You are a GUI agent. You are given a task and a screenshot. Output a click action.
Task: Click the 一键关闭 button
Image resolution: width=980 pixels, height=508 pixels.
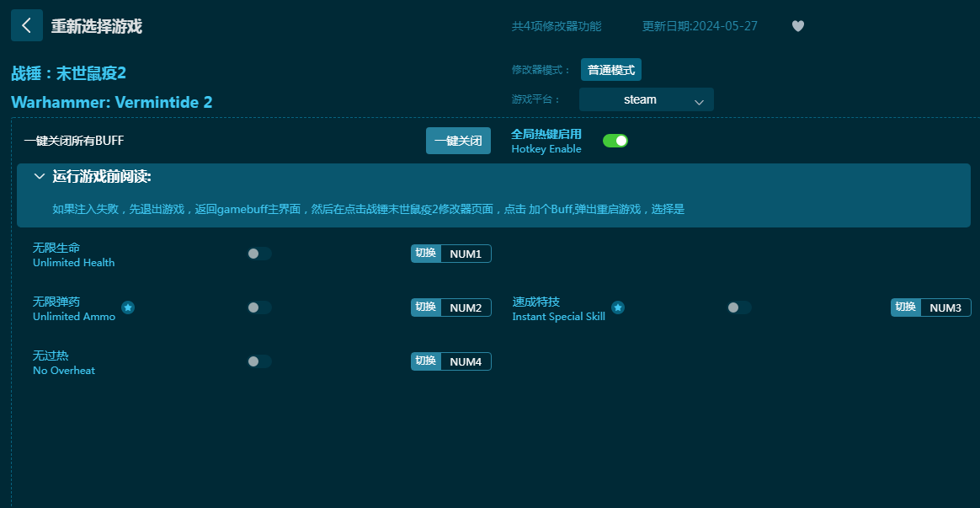click(458, 141)
